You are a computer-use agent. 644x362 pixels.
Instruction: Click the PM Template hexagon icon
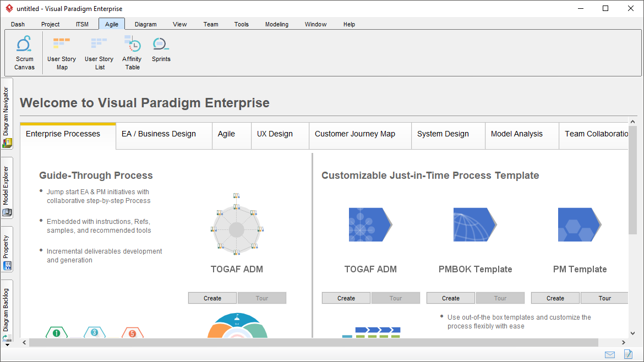click(580, 224)
